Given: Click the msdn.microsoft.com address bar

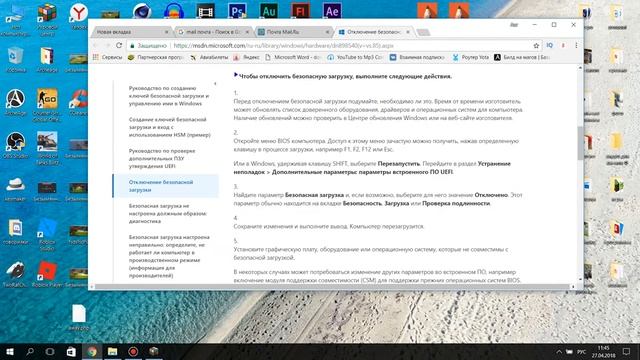Looking at the screenshot, I should [x=284, y=46].
